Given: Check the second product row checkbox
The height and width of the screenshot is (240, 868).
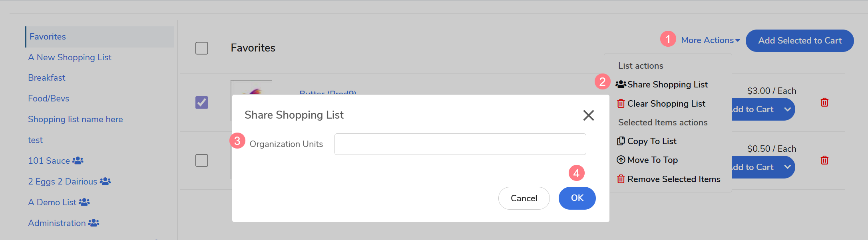Looking at the screenshot, I should coord(202,161).
